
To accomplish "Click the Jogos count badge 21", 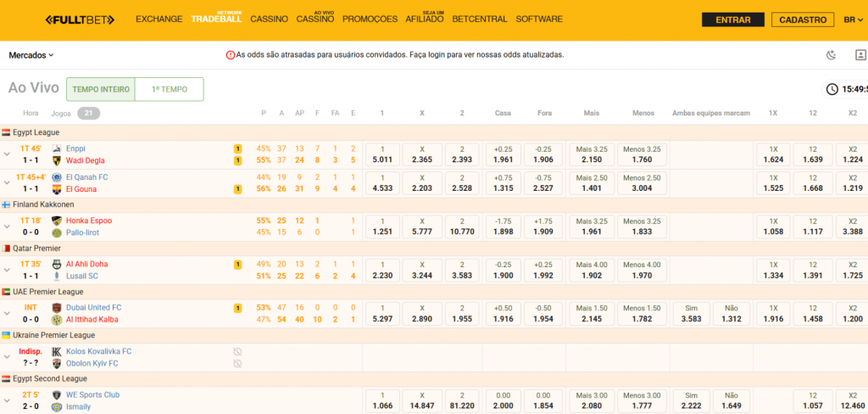I will pos(88,113).
